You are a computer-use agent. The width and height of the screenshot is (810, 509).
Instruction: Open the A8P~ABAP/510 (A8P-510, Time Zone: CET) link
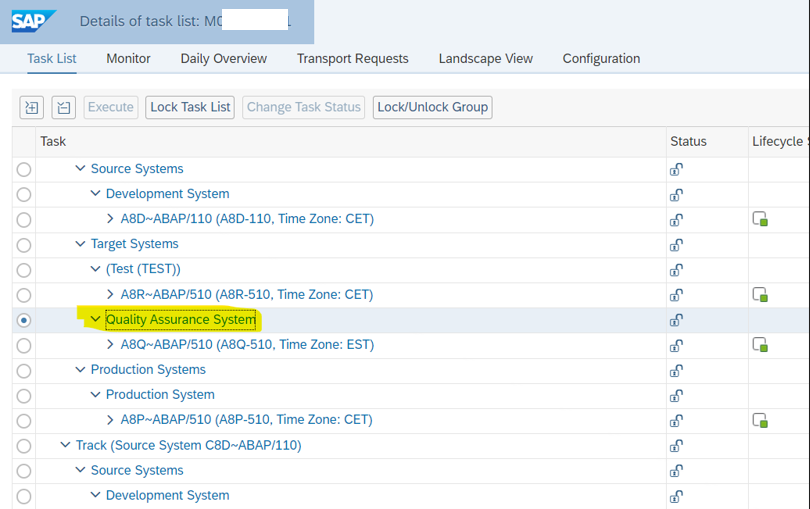coord(246,420)
